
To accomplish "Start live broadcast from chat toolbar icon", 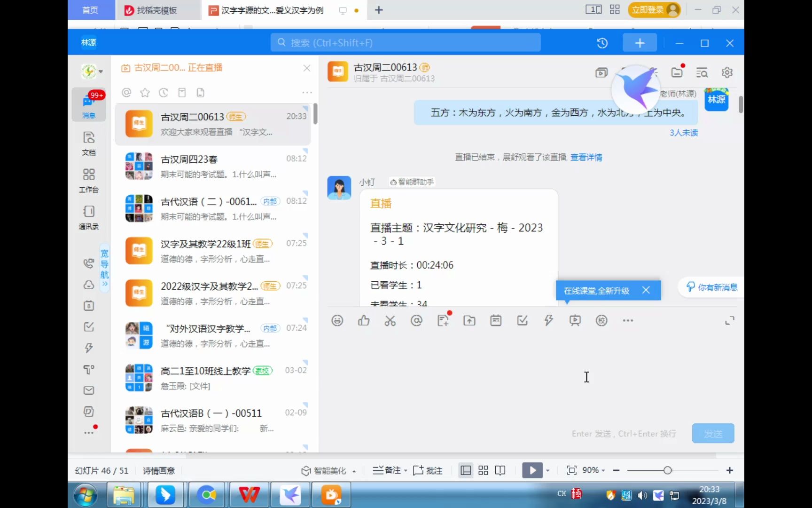I will [x=575, y=321].
